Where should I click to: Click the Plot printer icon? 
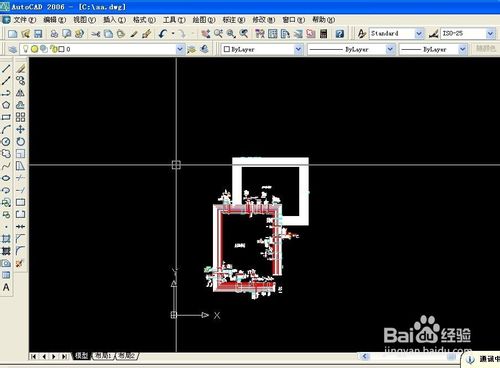coord(54,34)
